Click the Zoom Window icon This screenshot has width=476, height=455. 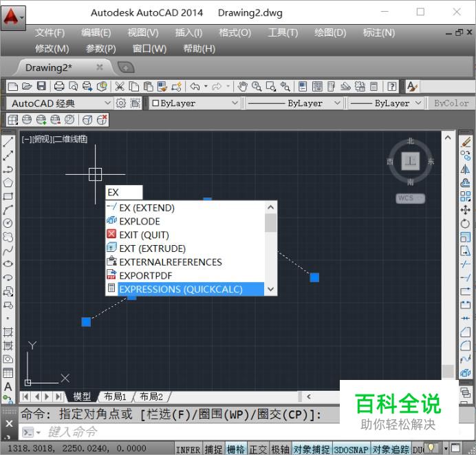[x=271, y=87]
